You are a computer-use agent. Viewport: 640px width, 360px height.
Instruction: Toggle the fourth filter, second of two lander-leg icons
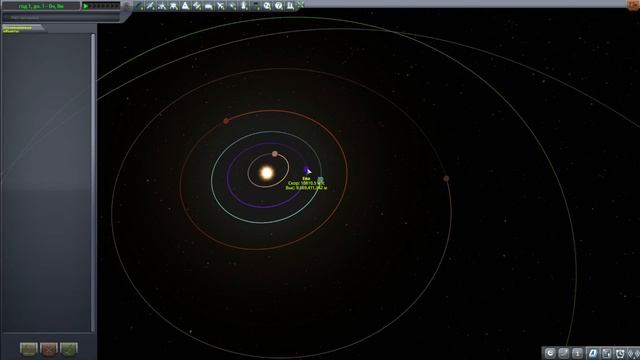(173, 6)
